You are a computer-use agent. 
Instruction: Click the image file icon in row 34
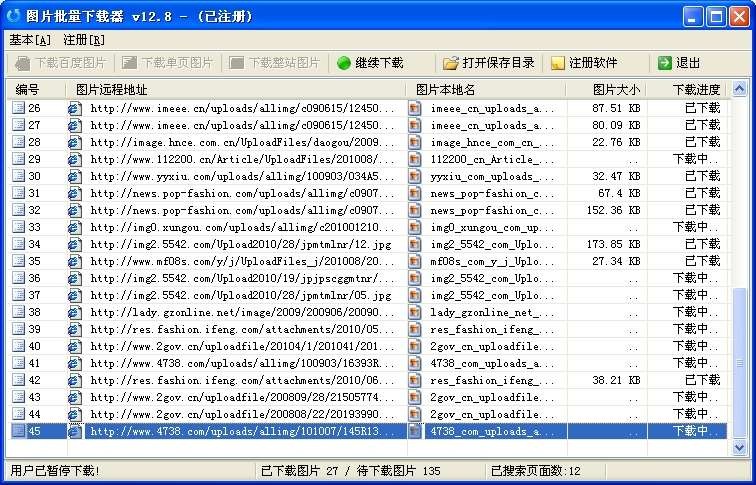tap(415, 244)
